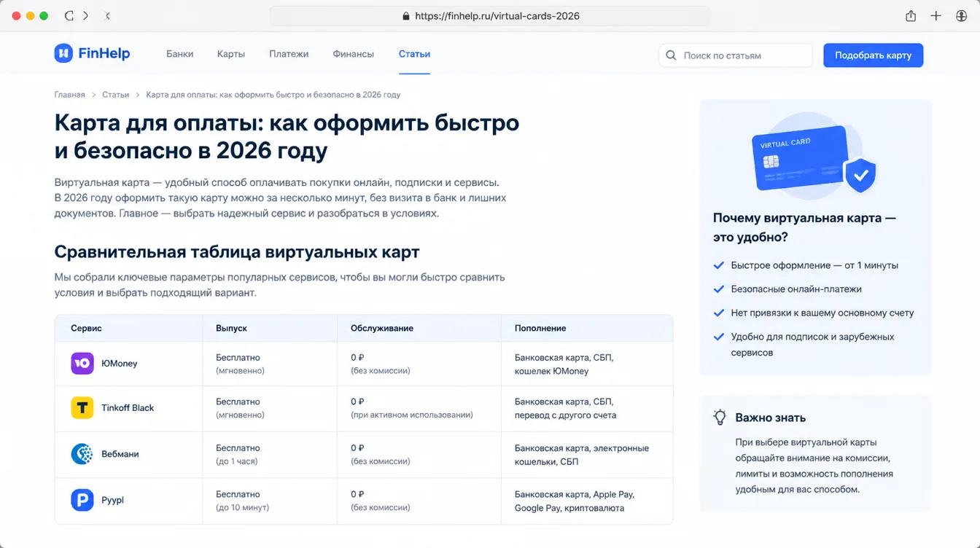Click the Tinkoff Black service name
Screen dimensions: 980x548
coord(128,408)
